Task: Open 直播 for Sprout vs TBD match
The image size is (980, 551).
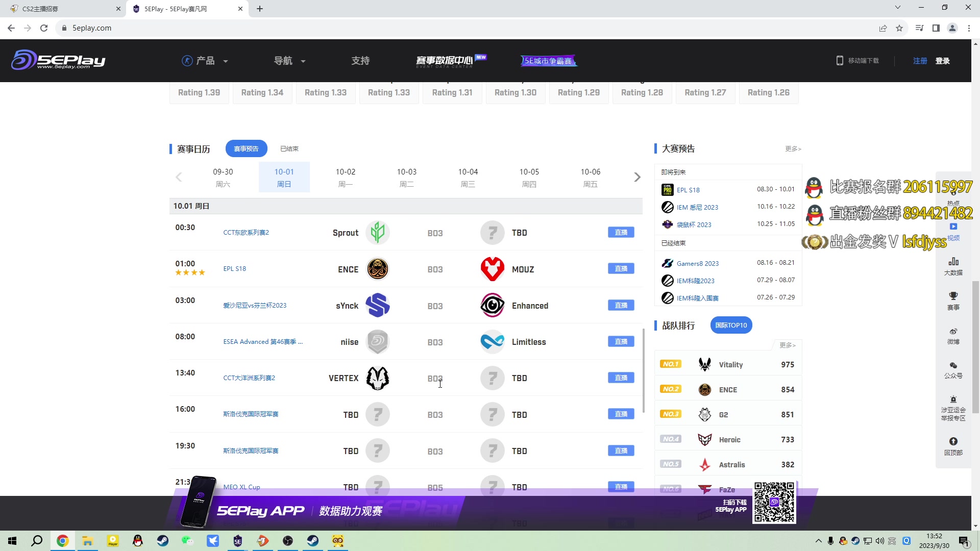Action: pyautogui.click(x=621, y=232)
